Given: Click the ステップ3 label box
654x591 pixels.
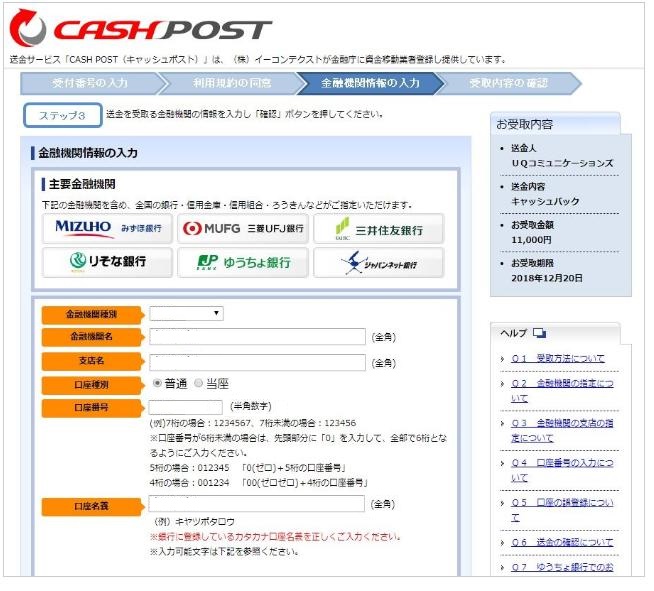Looking at the screenshot, I should [63, 116].
